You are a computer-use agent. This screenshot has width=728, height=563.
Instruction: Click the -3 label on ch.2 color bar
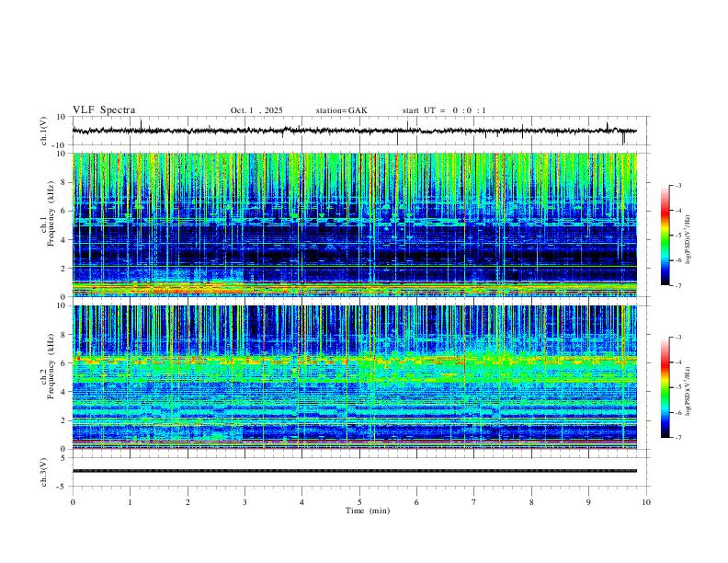pyautogui.click(x=678, y=338)
